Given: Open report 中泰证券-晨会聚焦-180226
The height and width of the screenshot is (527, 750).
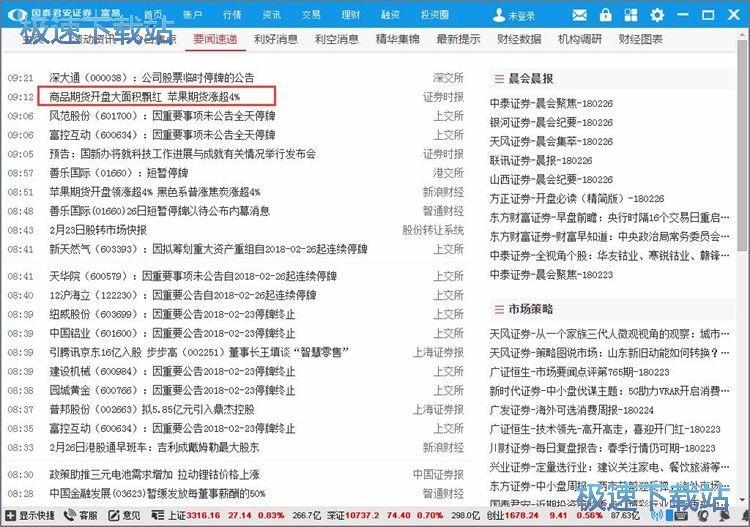Looking at the screenshot, I should (x=551, y=103).
